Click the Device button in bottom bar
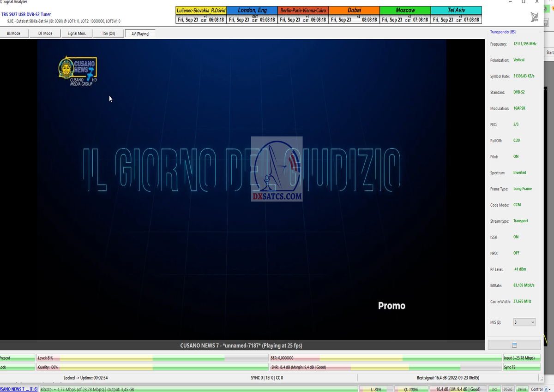Image resolution: width=554 pixels, height=392 pixels. tap(522, 389)
